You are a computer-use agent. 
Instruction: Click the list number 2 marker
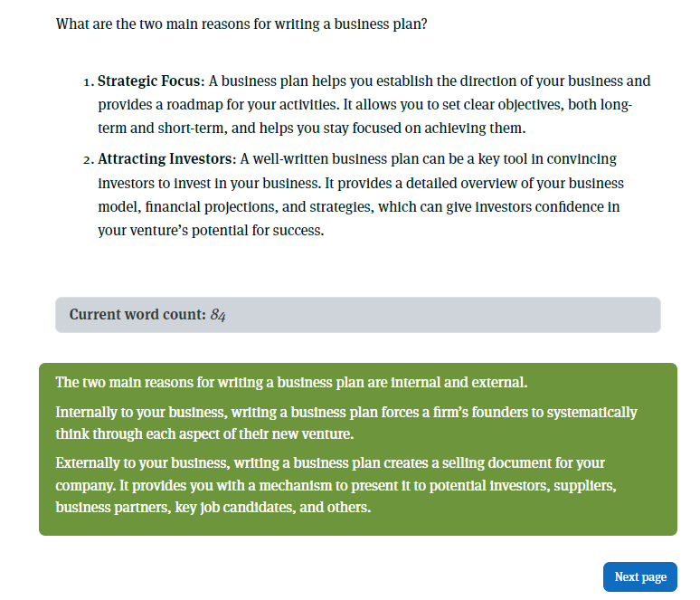point(86,160)
